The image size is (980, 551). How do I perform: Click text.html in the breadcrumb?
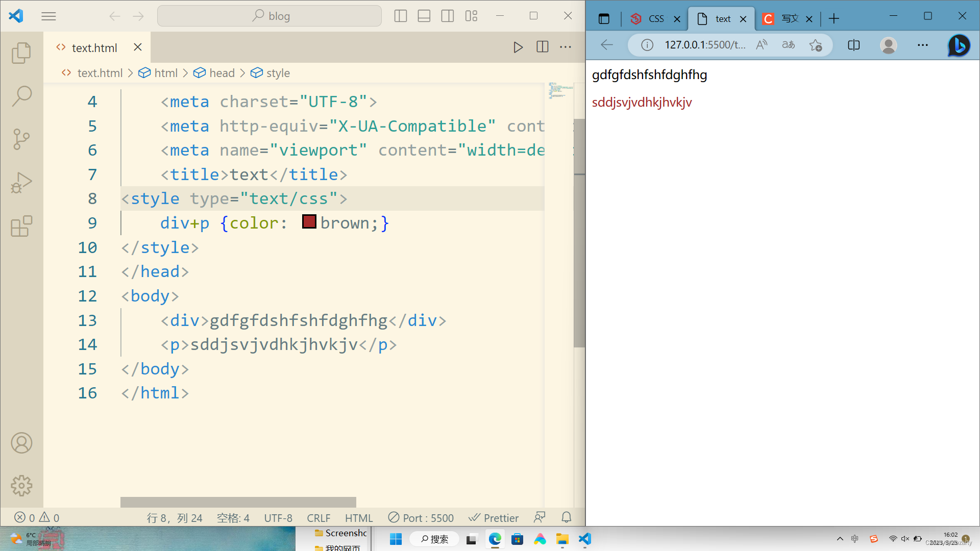pos(100,73)
